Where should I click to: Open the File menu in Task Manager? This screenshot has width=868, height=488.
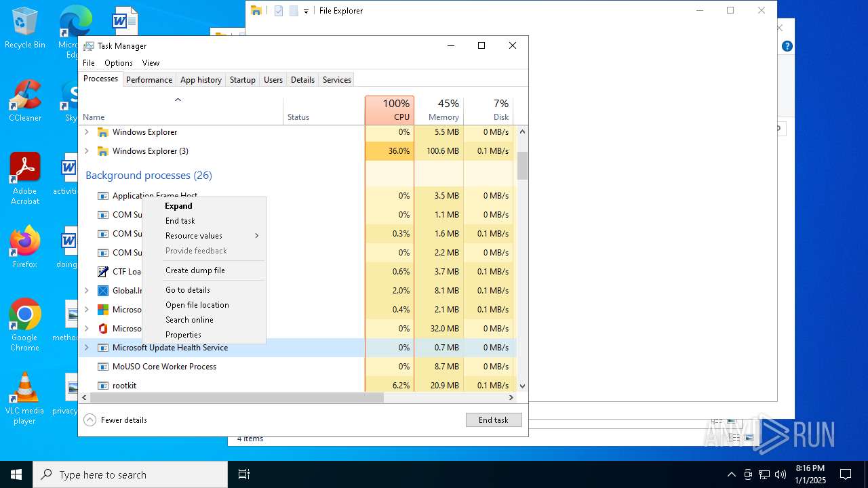coord(89,63)
